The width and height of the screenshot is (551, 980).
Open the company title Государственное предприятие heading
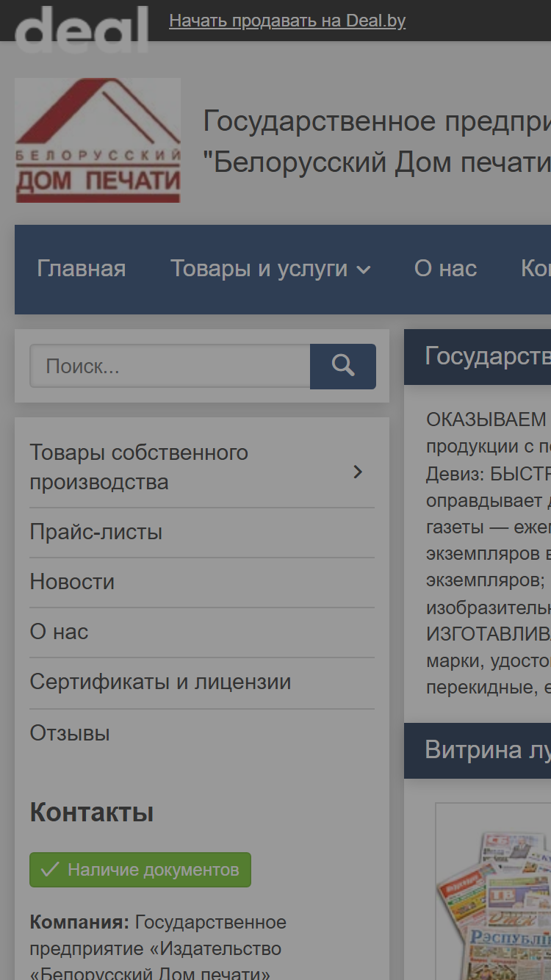pyautogui.click(x=377, y=141)
